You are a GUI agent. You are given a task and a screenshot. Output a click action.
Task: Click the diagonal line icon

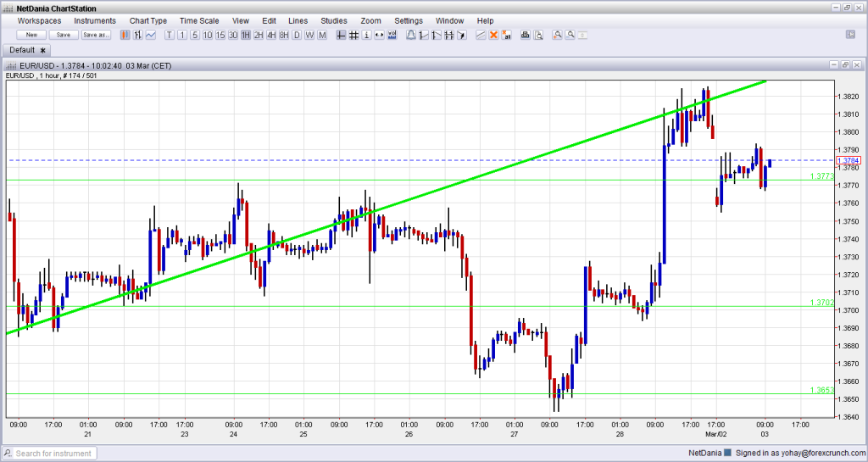pos(481,35)
